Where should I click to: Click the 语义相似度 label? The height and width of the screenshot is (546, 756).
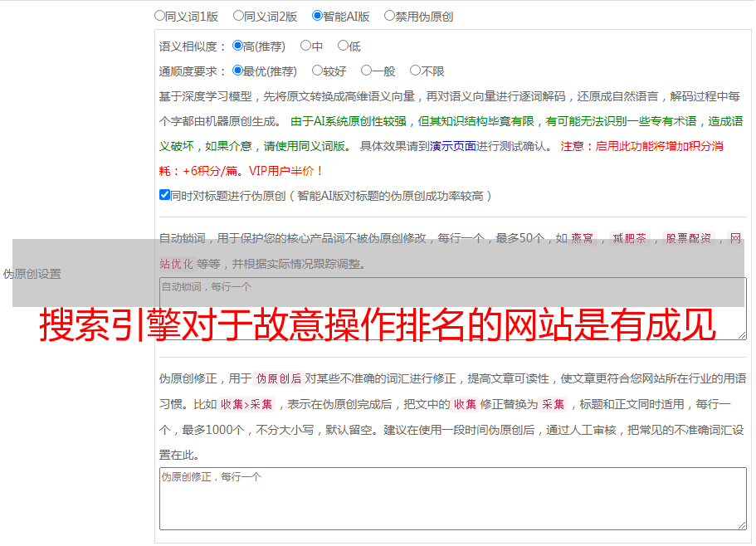coord(193,46)
